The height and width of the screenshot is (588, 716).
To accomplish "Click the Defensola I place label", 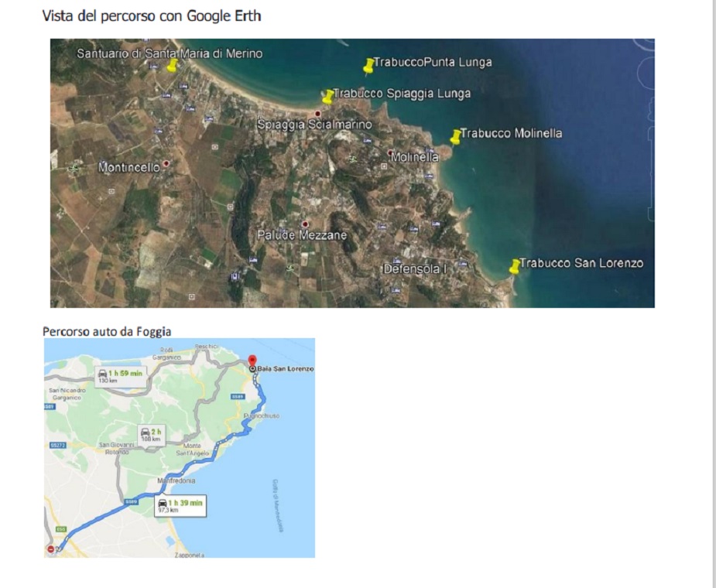I will coord(415,269).
